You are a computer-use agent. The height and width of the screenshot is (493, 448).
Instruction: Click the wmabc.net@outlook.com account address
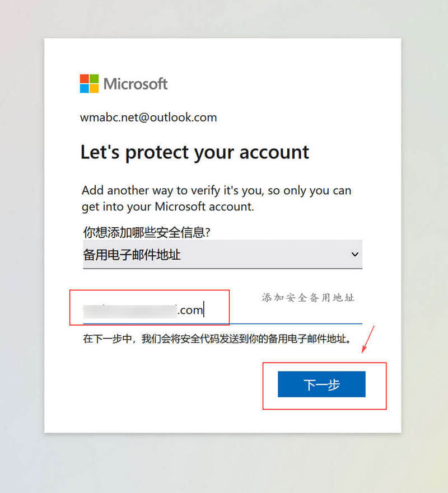[148, 118]
